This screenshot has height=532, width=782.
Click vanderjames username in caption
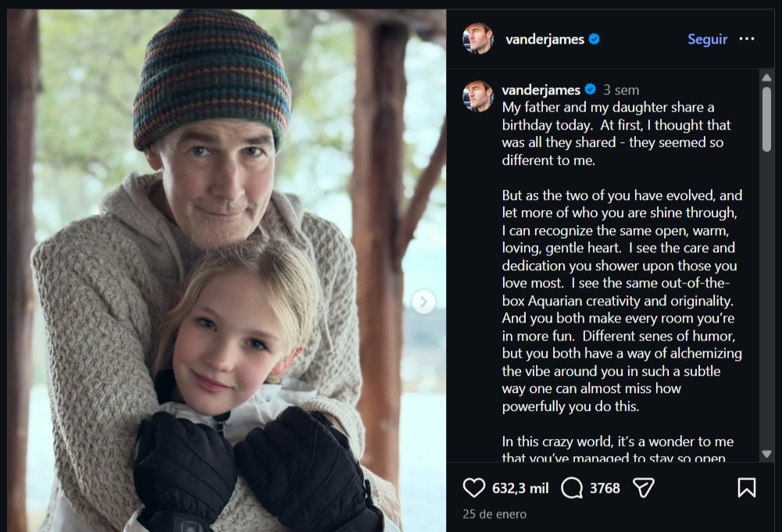(541, 90)
